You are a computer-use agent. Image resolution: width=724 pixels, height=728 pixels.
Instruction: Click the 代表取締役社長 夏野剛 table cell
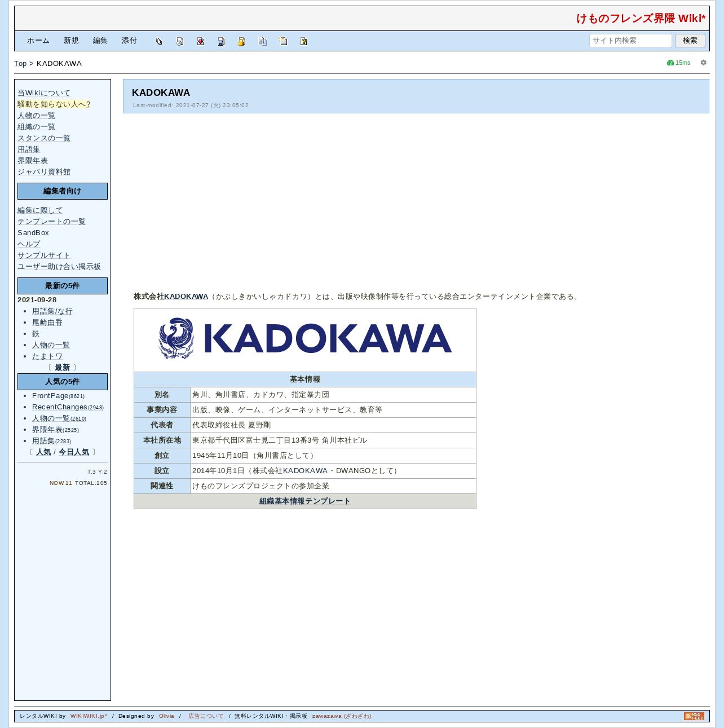333,425
